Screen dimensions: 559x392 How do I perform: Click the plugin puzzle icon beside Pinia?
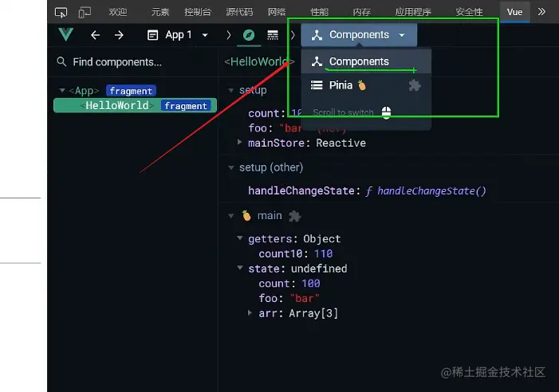[415, 85]
